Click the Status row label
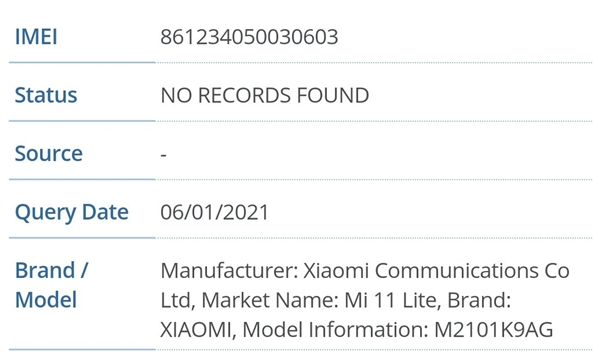600x364 pixels. pyautogui.click(x=46, y=95)
